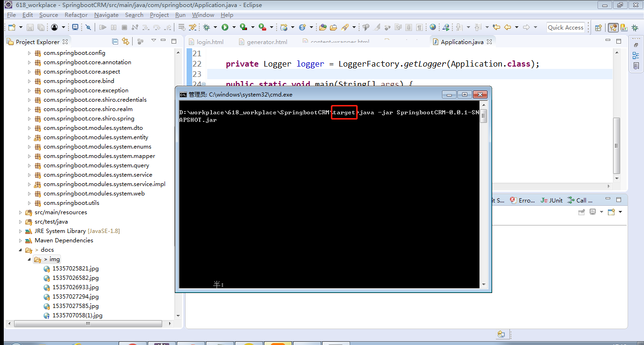Click the Open Type icon in the toolbar
The width and height of the screenshot is (644, 345).
coord(323,27)
